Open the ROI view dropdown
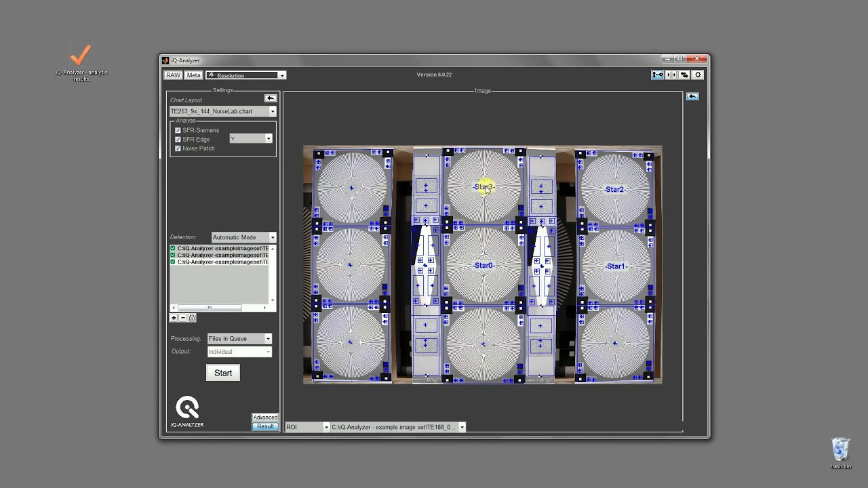 (x=307, y=427)
